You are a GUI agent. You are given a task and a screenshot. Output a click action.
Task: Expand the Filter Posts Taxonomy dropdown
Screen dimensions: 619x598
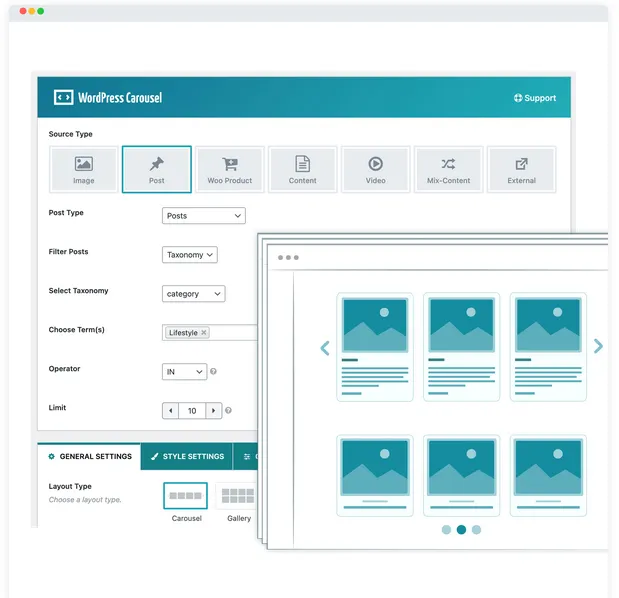click(189, 255)
